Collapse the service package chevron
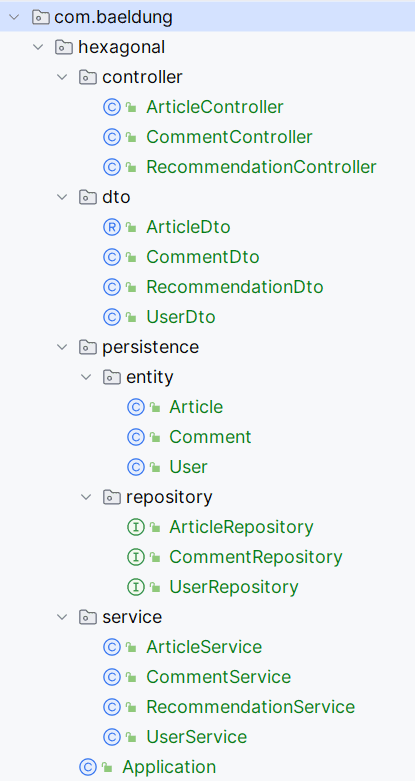This screenshot has width=415, height=781. pyautogui.click(x=62, y=617)
